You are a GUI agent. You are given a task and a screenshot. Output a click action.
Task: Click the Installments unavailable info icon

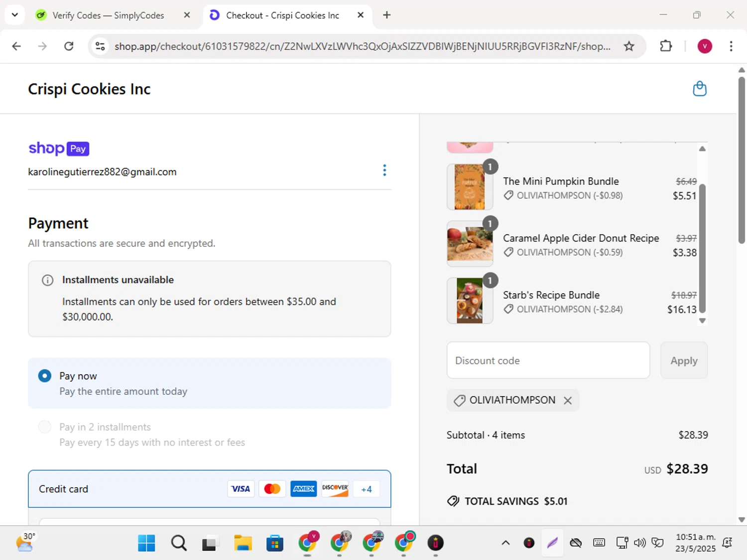click(x=47, y=280)
